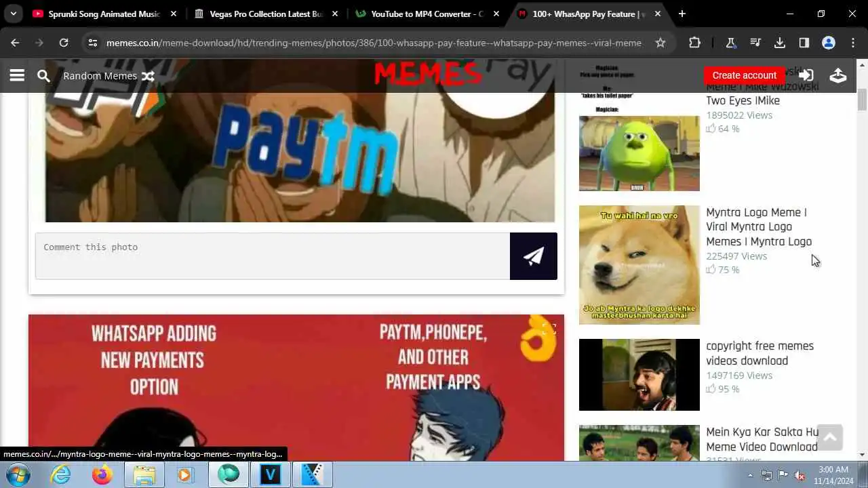The height and width of the screenshot is (488, 868).
Task: Launch Internet Explorer from taskbar
Action: point(60,474)
